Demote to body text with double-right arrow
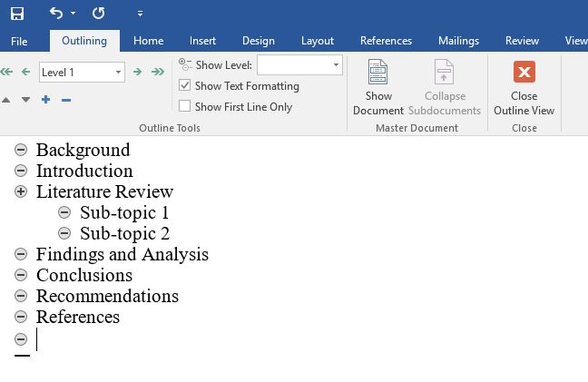588x382 pixels. pos(158,72)
